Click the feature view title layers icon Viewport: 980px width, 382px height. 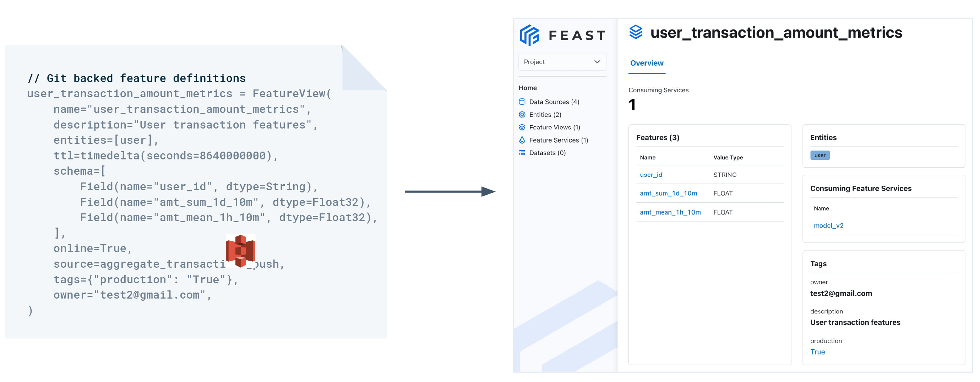[635, 32]
